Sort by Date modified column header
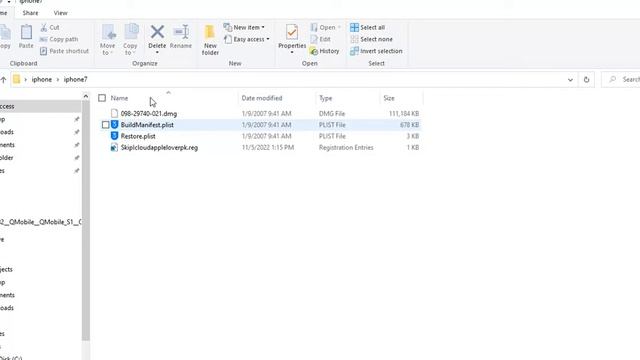Screen dimensions: 640x360 (262, 98)
